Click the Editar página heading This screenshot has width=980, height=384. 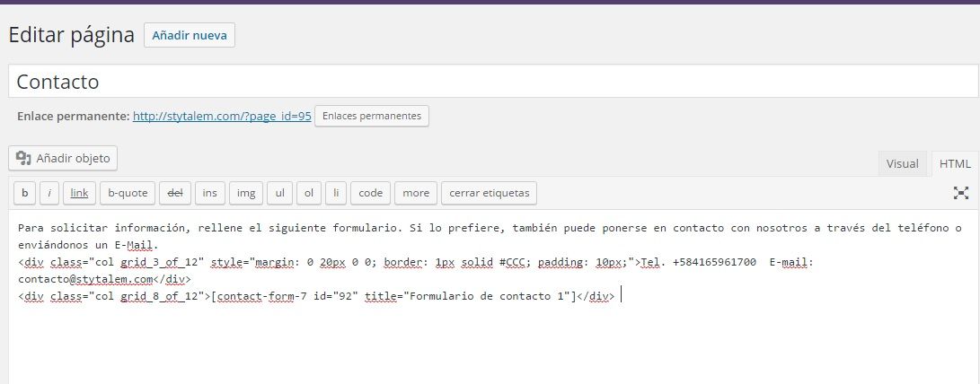pos(71,35)
